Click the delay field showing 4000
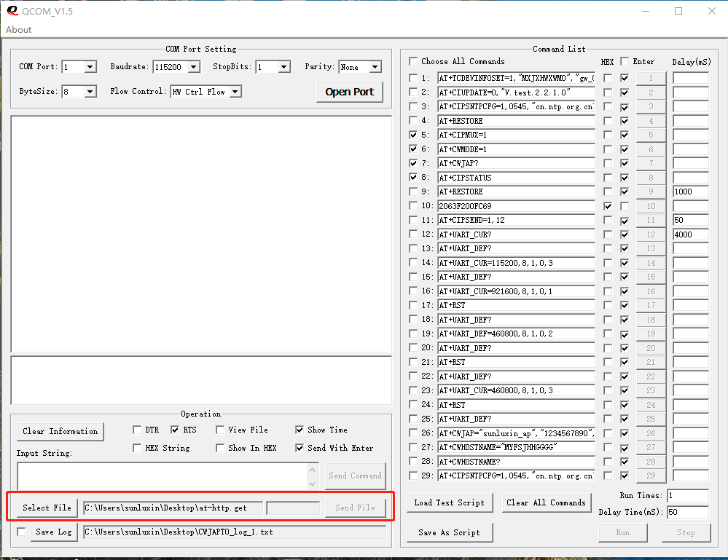The height and width of the screenshot is (560, 728). (x=691, y=234)
